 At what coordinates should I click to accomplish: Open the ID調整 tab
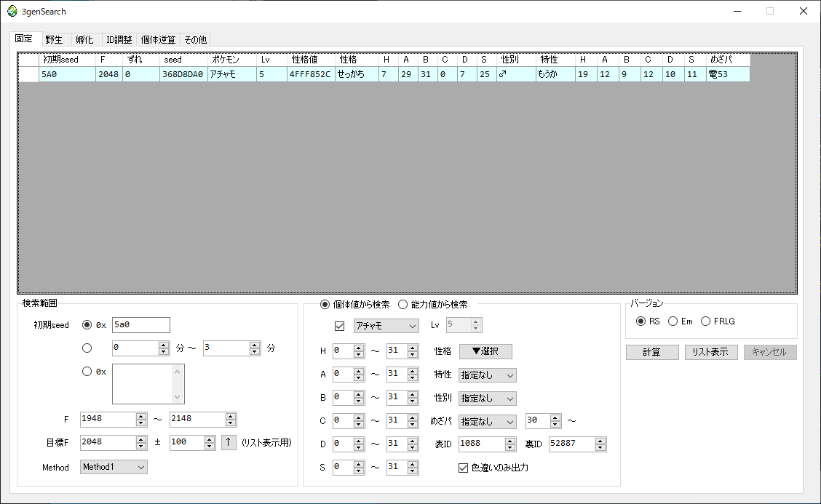click(x=119, y=40)
